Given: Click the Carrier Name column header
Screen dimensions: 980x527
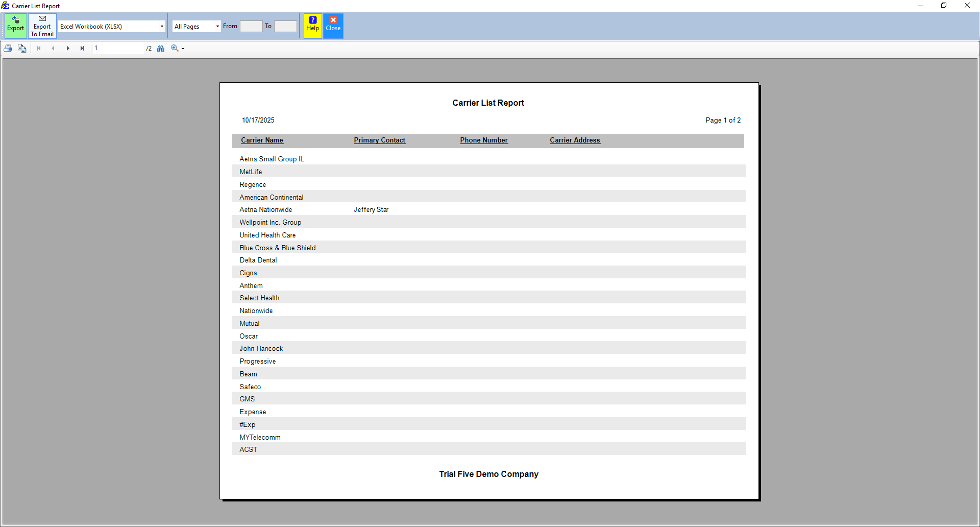Looking at the screenshot, I should tap(261, 140).
